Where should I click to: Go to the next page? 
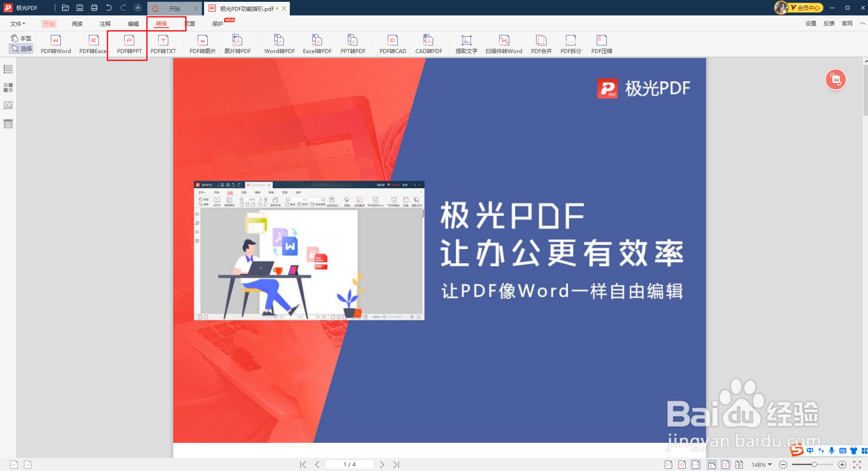tap(382, 465)
